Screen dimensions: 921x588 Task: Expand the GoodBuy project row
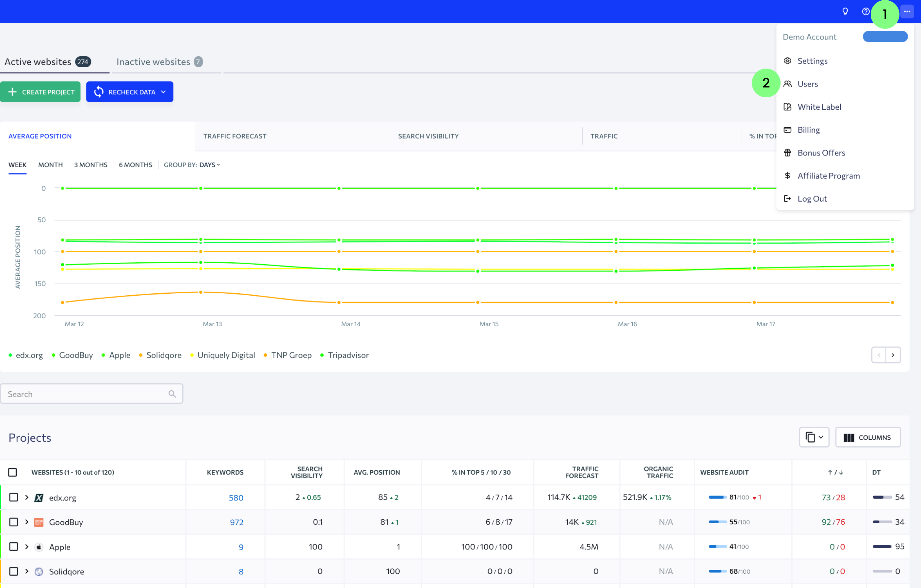27,522
